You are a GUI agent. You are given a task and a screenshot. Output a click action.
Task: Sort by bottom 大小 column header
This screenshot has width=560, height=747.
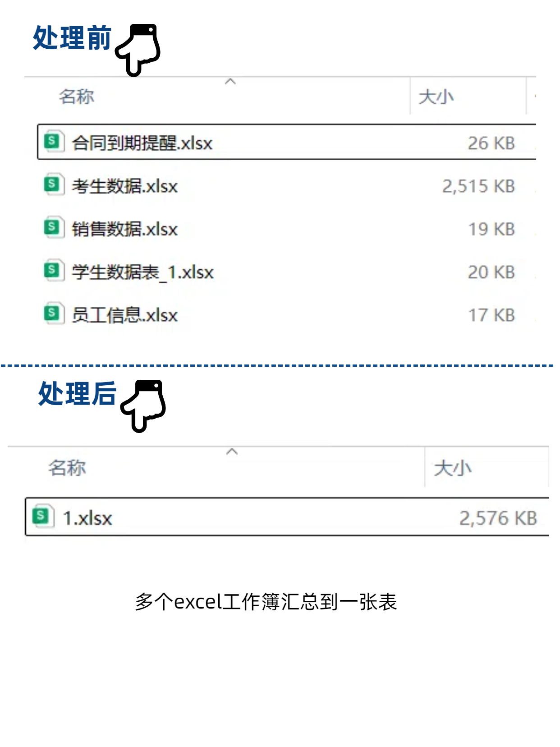(x=453, y=468)
